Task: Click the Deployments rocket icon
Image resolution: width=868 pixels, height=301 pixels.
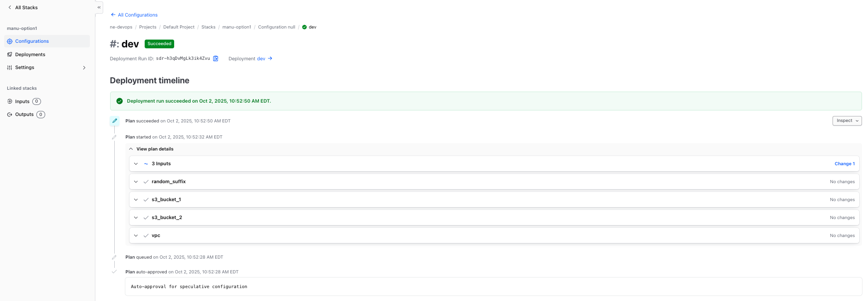Action: [x=10, y=54]
